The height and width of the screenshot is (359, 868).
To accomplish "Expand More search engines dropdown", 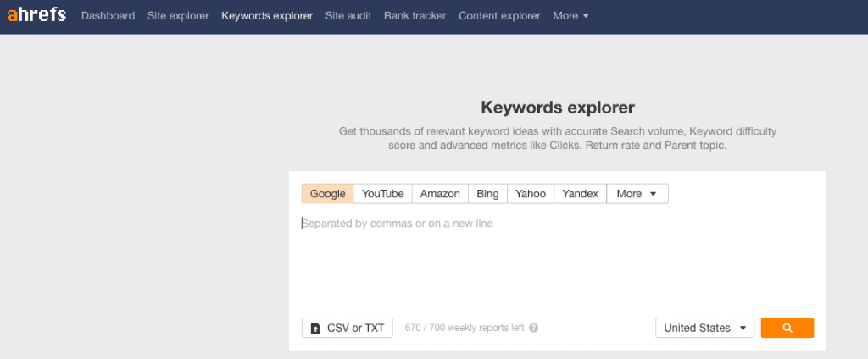I will click(637, 194).
